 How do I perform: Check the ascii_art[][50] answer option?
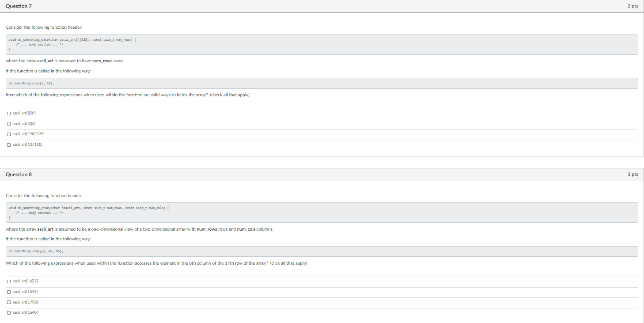(x=9, y=114)
